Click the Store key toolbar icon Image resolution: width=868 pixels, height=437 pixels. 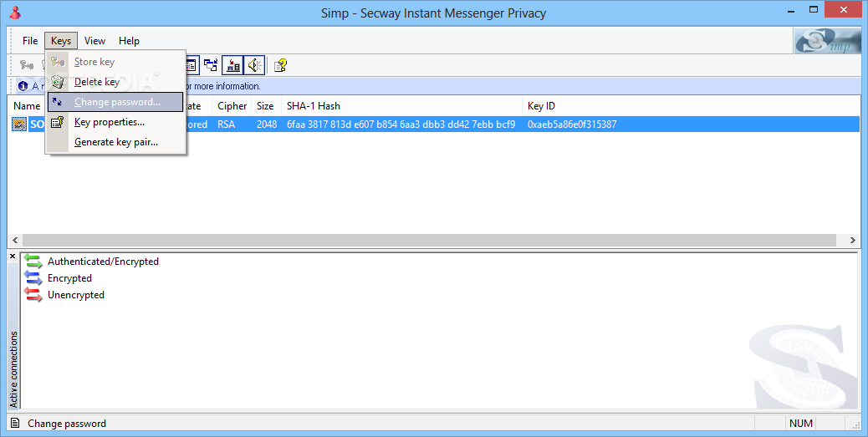[26, 66]
